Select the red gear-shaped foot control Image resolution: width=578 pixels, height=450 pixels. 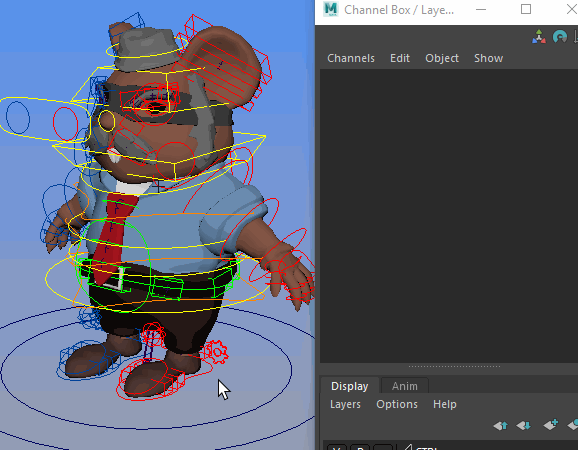coord(216,352)
